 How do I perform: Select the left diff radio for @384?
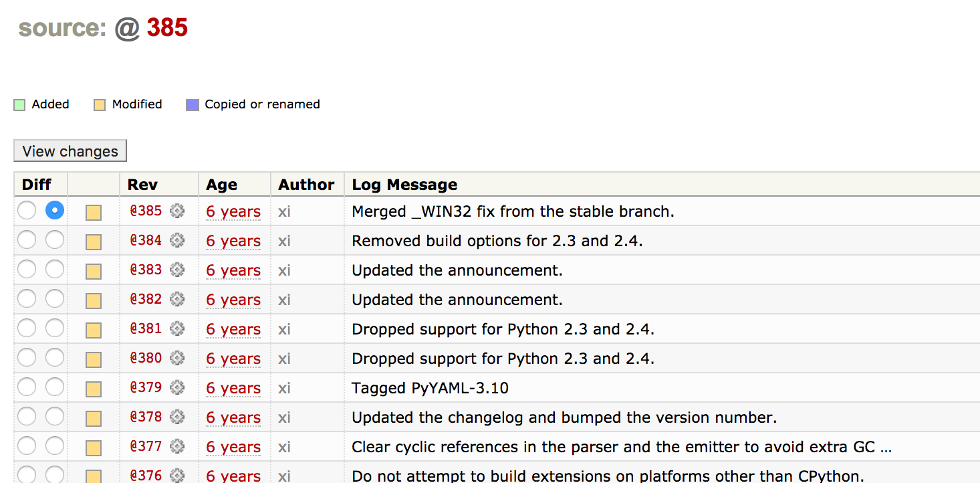click(27, 239)
